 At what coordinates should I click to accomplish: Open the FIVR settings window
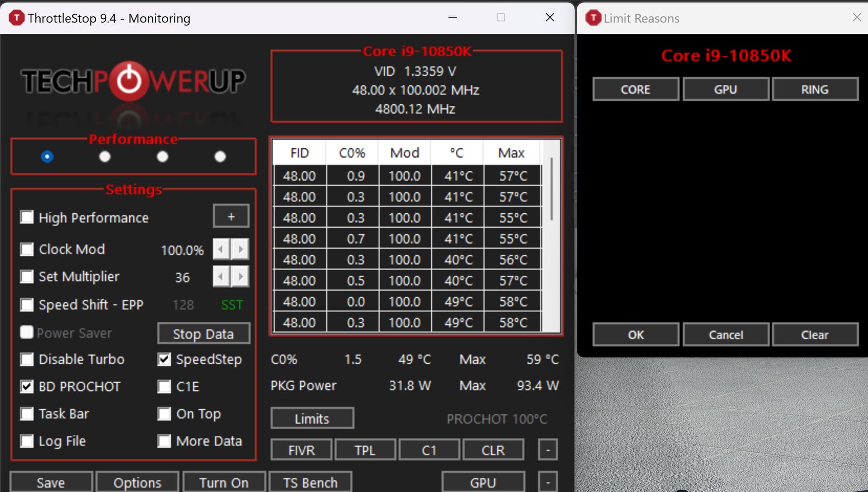pyautogui.click(x=302, y=450)
